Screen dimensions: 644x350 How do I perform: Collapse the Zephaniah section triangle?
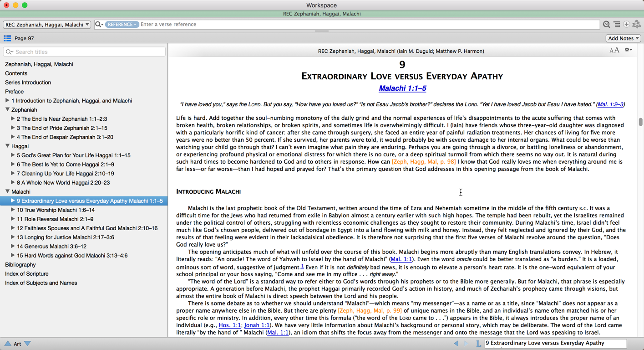click(x=7, y=110)
